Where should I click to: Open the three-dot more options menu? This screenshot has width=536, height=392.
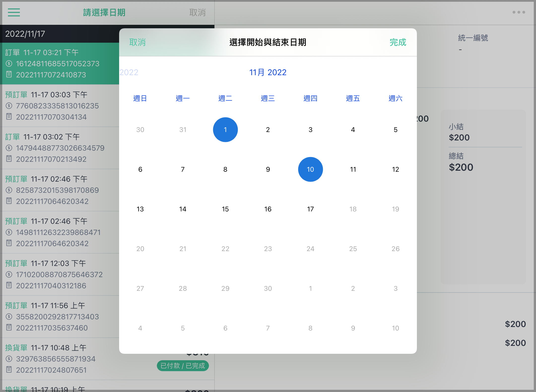click(519, 12)
